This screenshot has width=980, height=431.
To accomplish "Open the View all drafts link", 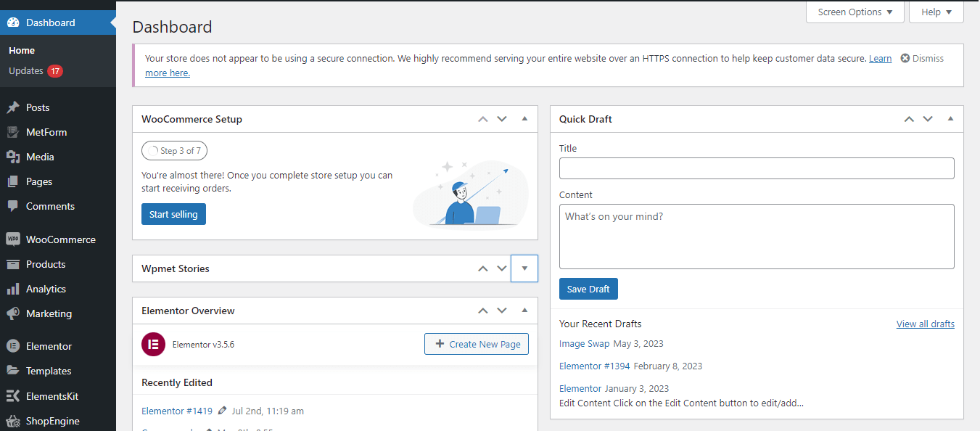I will (926, 324).
